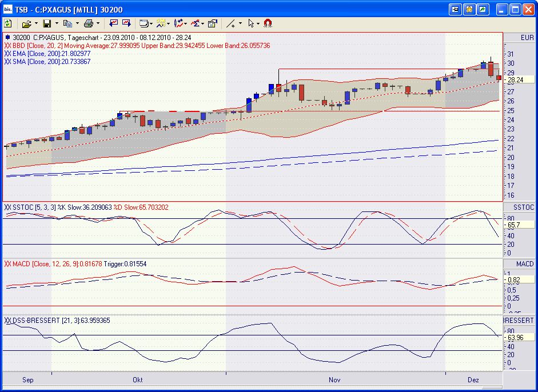This screenshot has height=392, width=538.
Task: Print chart with the printer icon
Action: [x=89, y=23]
